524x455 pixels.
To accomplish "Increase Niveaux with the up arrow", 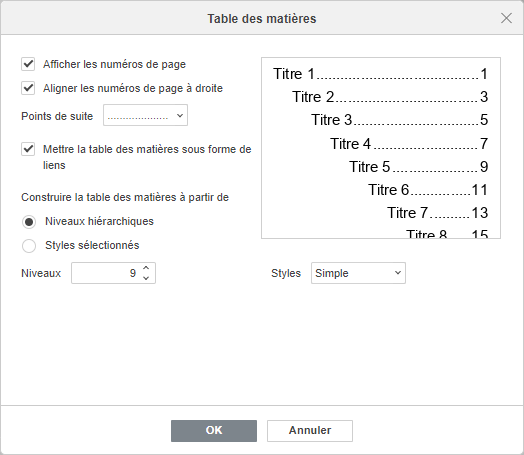I will [146, 268].
